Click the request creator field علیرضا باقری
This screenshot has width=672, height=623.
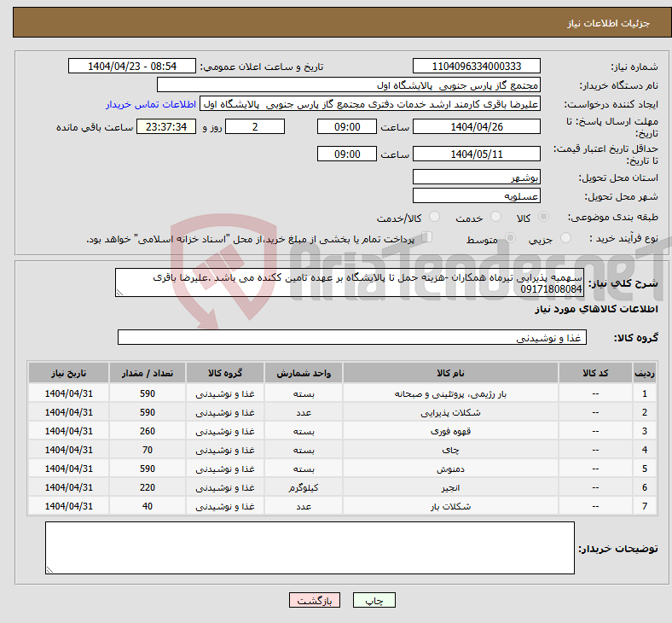pyautogui.click(x=370, y=104)
